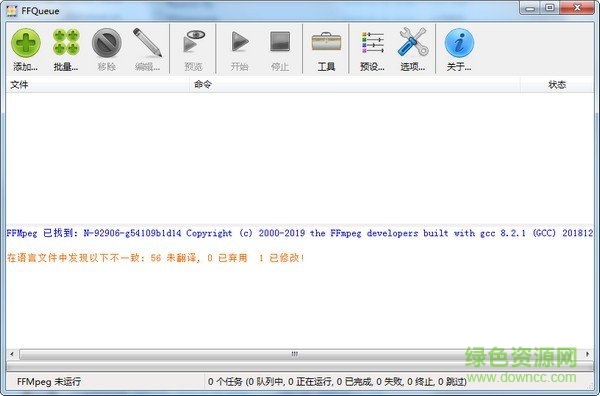Click the 'FFMpeg 未运行' status bar entry

[x=49, y=381]
